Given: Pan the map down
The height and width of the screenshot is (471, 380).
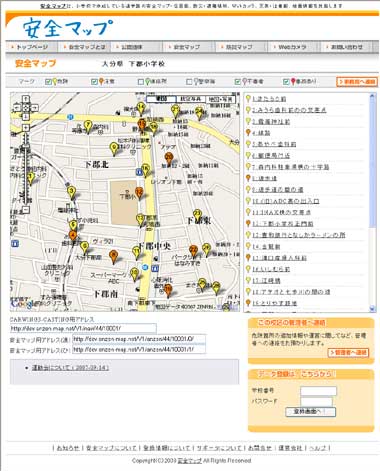Looking at the screenshot, I should [x=26, y=116].
